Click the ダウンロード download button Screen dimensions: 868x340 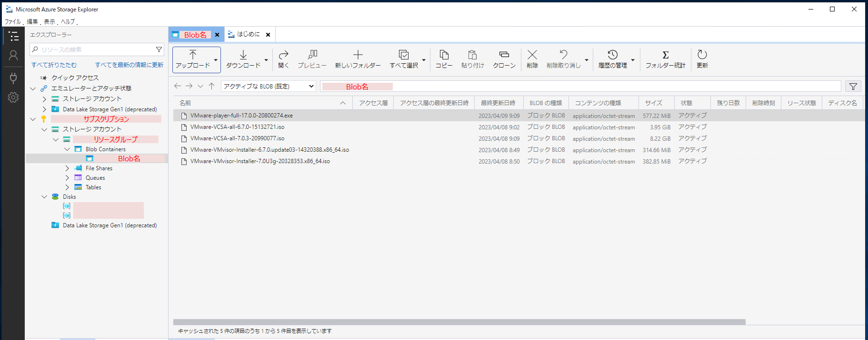[243, 59]
